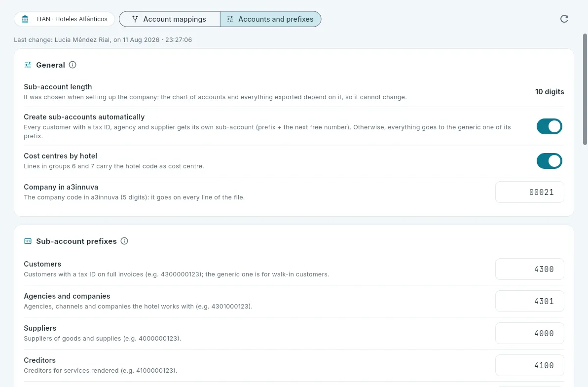588x387 pixels.
Task: Edit the Company in a3innuva code field
Action: pyautogui.click(x=529, y=192)
